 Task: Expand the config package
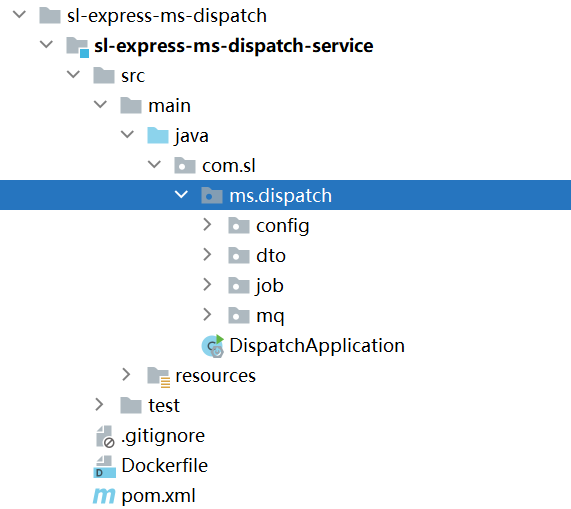(207, 225)
